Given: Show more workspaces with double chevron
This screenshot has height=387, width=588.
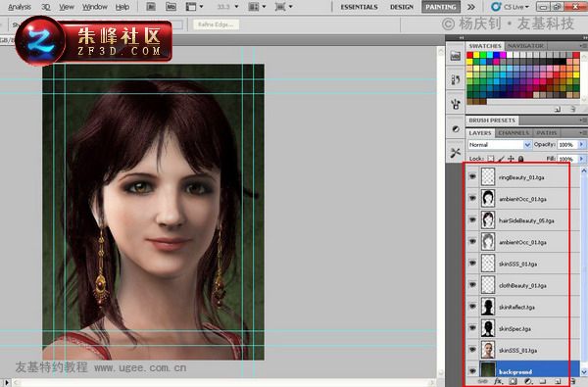Looking at the screenshot, I should (471, 7).
